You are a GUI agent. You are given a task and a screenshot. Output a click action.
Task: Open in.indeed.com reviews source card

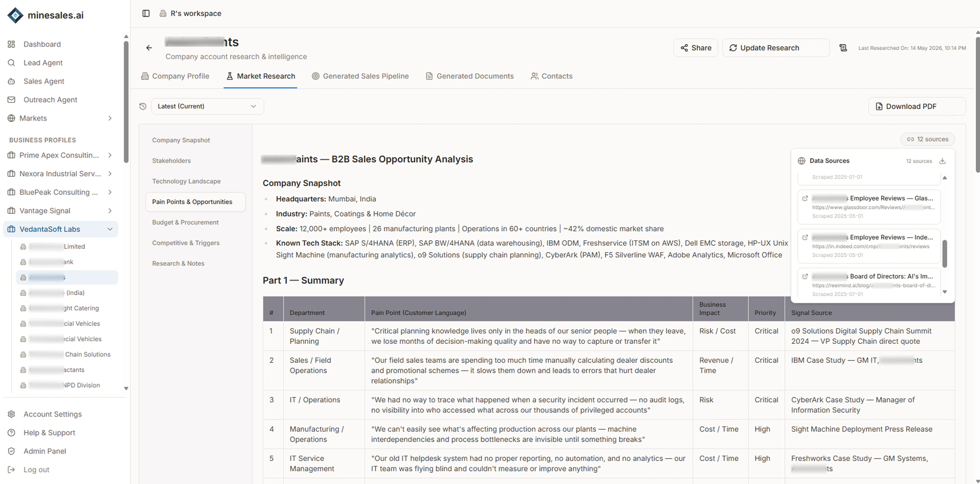tap(869, 246)
